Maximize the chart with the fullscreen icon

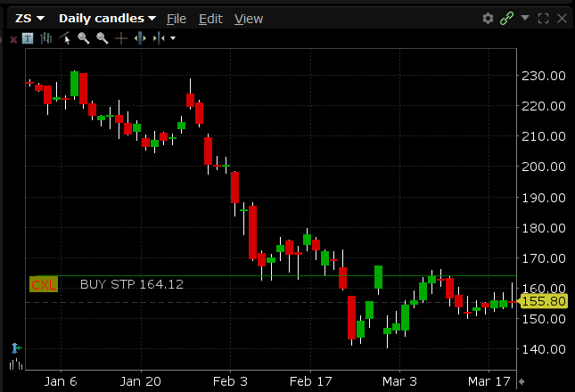point(544,19)
